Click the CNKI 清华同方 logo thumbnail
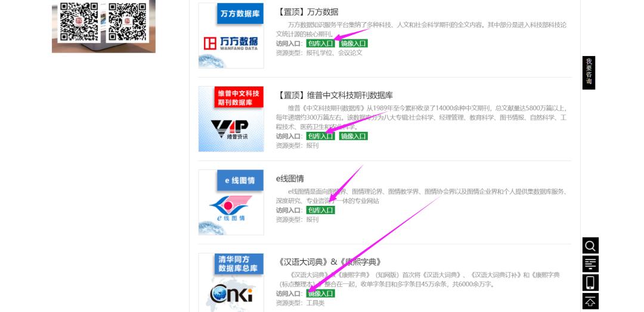The width and height of the screenshot is (644, 312). (x=231, y=282)
